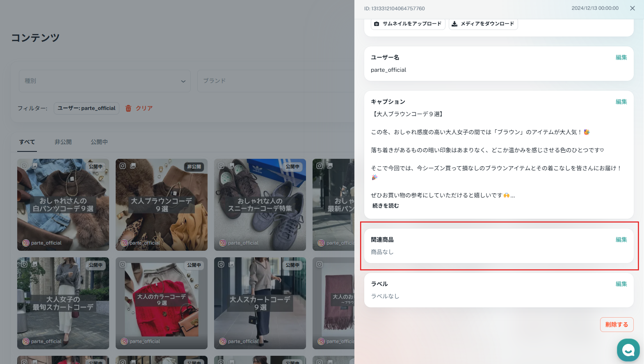Click 公開中 badge on 最旬スカートコーデ card
This screenshot has width=644, height=364.
[96, 265]
